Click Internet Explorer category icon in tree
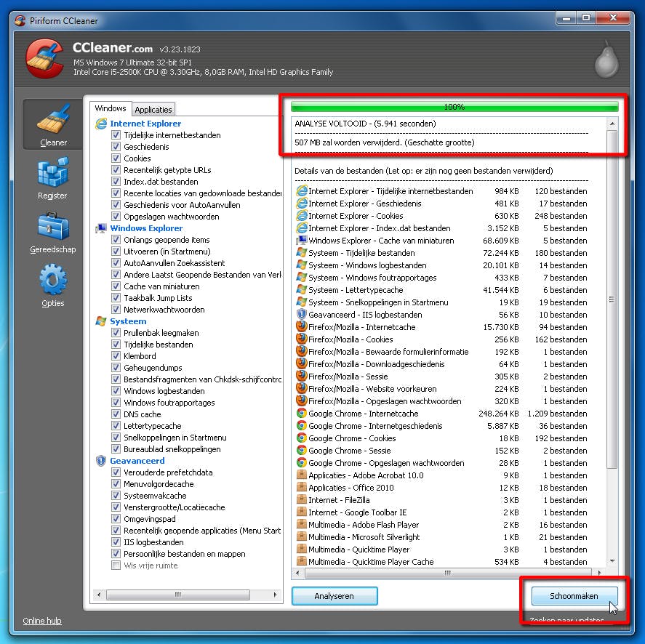This screenshot has width=645, height=644. [x=101, y=124]
